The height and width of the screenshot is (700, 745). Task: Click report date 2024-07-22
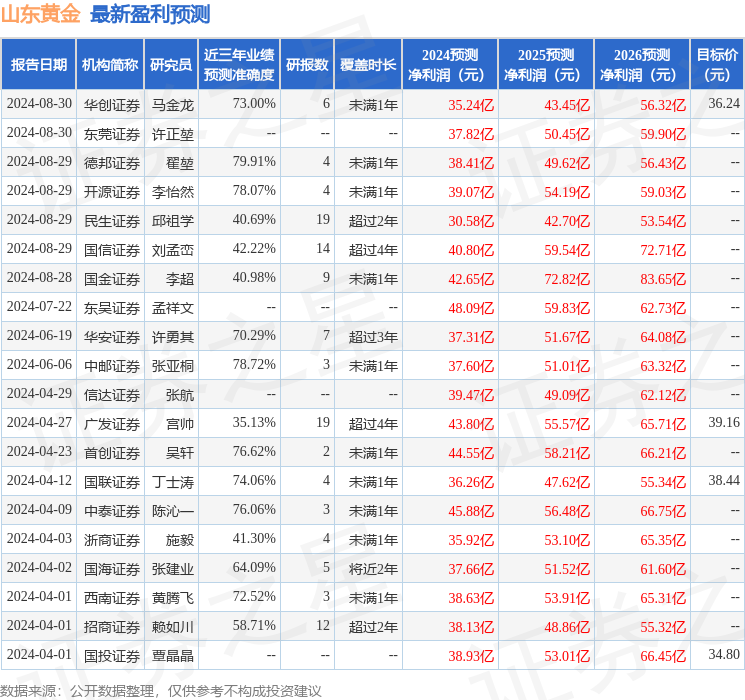tap(39, 307)
